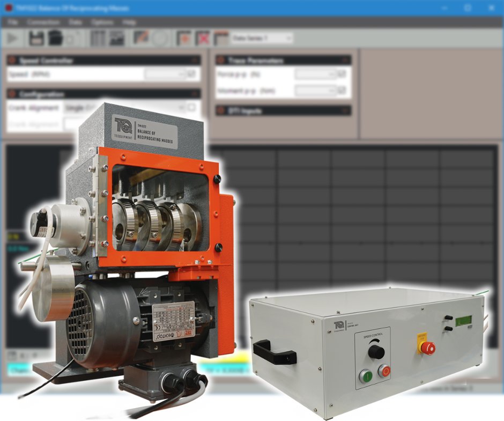
Task: Toggle the Moment p-p checkbox
Action: pyautogui.click(x=342, y=91)
